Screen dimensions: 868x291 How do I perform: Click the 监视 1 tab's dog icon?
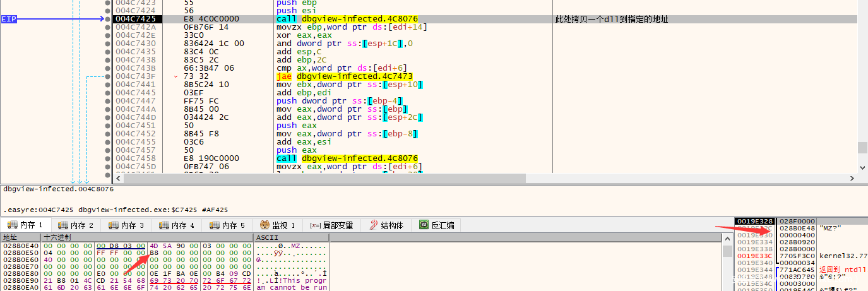click(x=265, y=225)
